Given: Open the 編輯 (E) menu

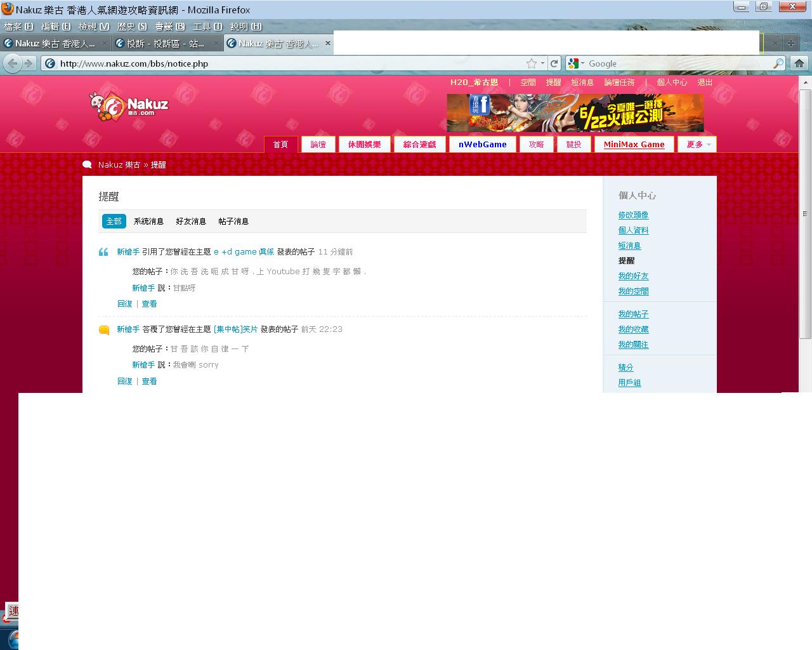Looking at the screenshot, I should point(56,27).
